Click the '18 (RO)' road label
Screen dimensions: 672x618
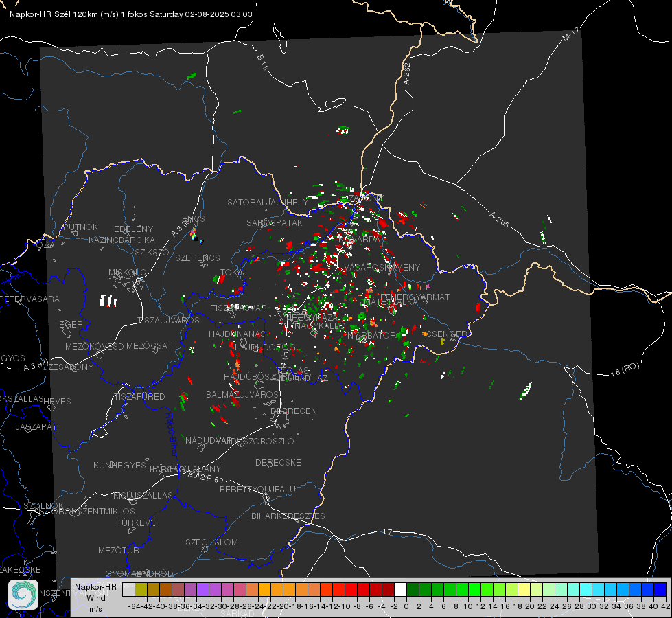[625, 369]
